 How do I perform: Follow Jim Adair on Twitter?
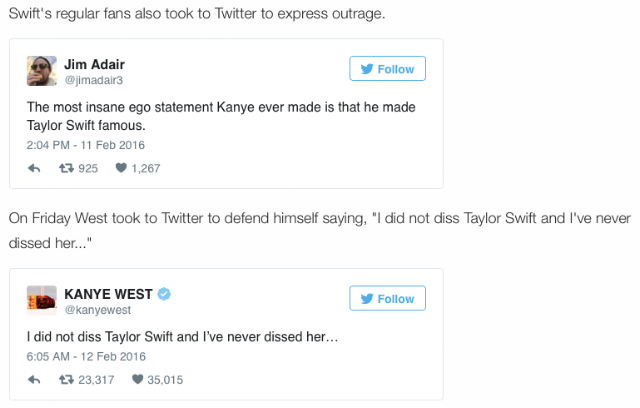[387, 69]
